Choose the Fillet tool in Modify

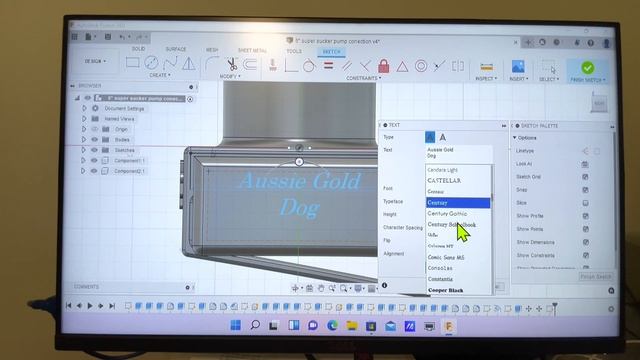point(211,64)
